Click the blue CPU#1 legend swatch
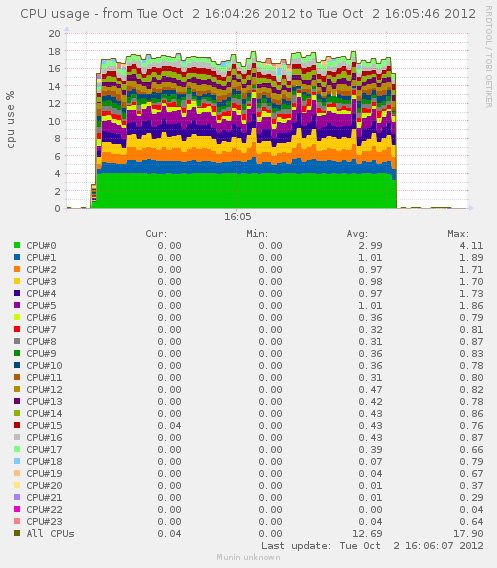 (x=17, y=257)
